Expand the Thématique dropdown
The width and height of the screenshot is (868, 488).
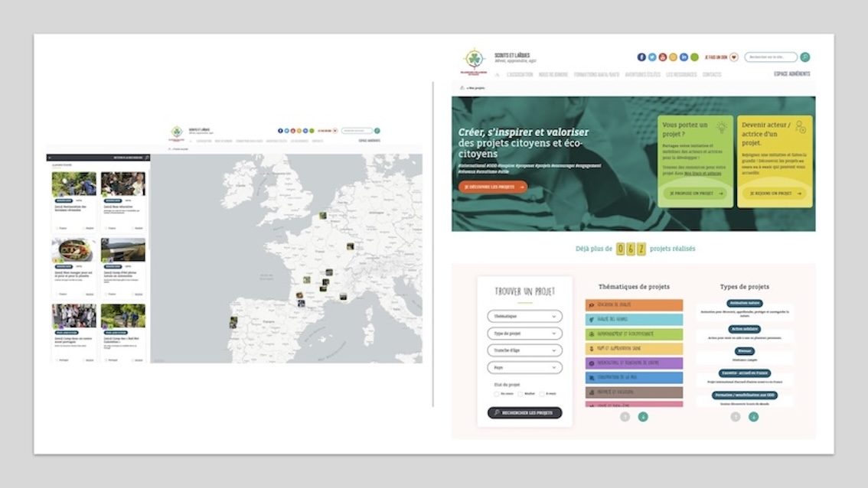tap(524, 316)
